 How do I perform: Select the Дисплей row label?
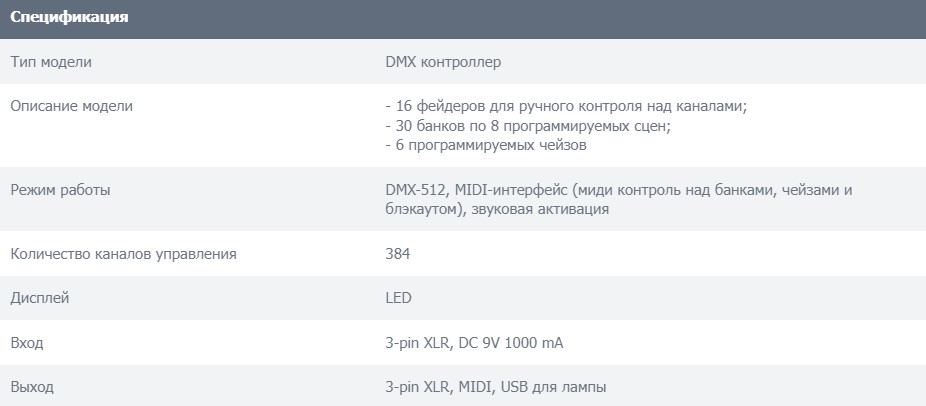(x=40, y=298)
